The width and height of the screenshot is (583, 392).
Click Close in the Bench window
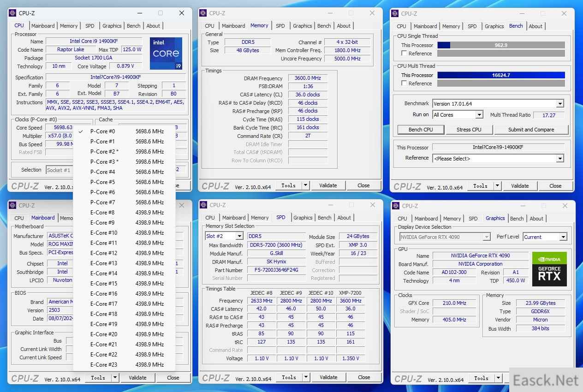pos(555,186)
